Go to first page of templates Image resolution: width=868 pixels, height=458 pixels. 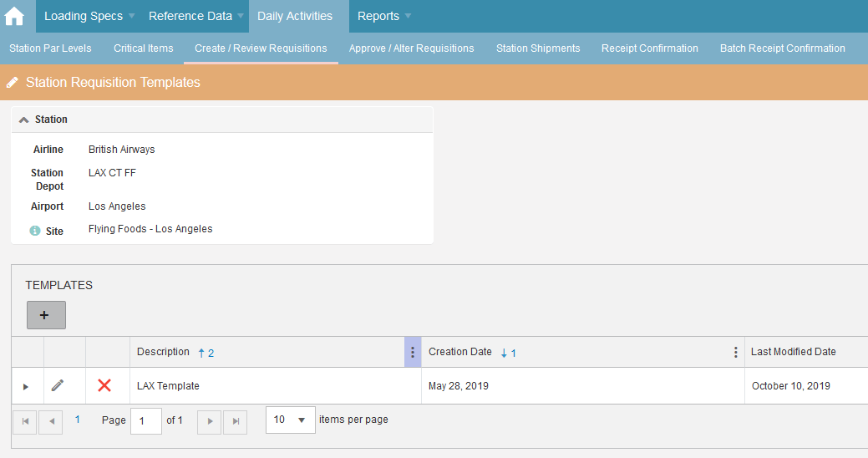coord(25,421)
